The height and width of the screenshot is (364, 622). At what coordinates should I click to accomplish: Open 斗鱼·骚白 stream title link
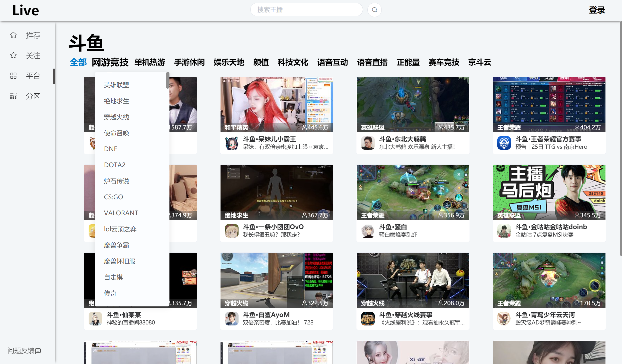(393, 227)
